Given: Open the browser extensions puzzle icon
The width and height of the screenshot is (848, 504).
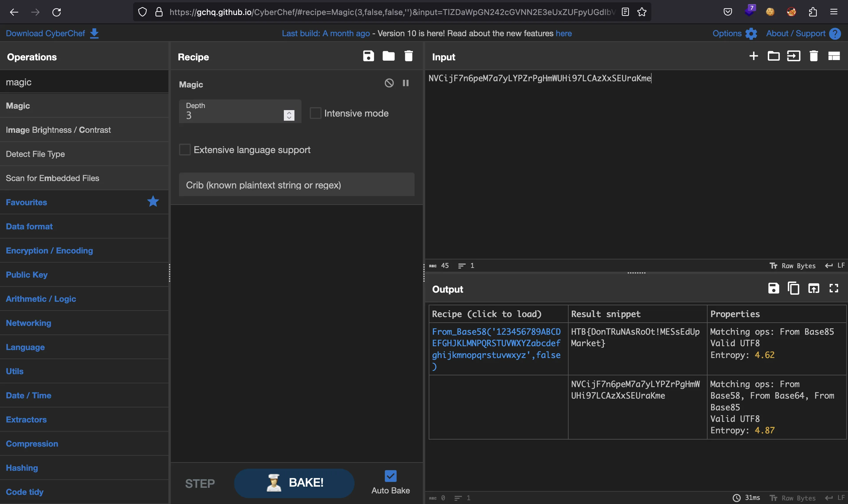Looking at the screenshot, I should [x=813, y=12].
